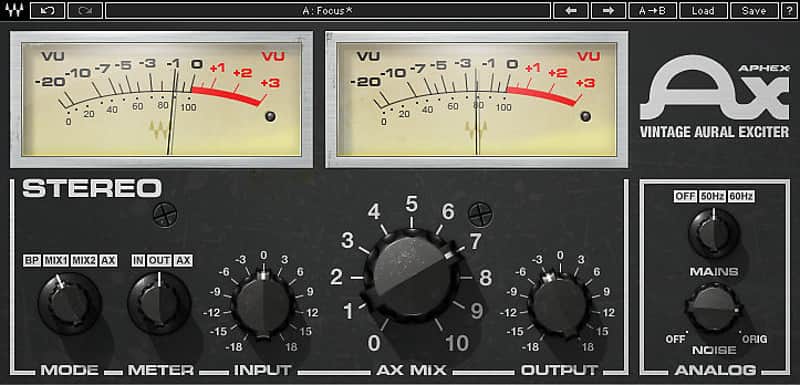
Task: Open help with question mark button
Action: [789, 10]
